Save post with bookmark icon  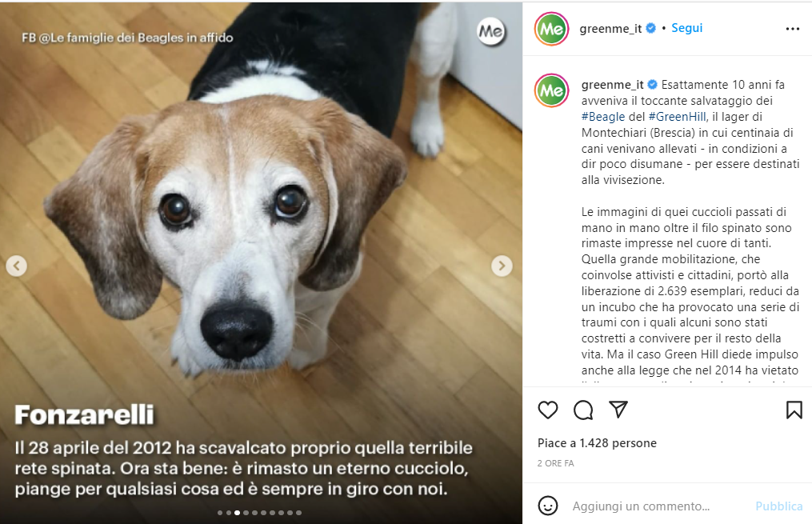tap(794, 410)
